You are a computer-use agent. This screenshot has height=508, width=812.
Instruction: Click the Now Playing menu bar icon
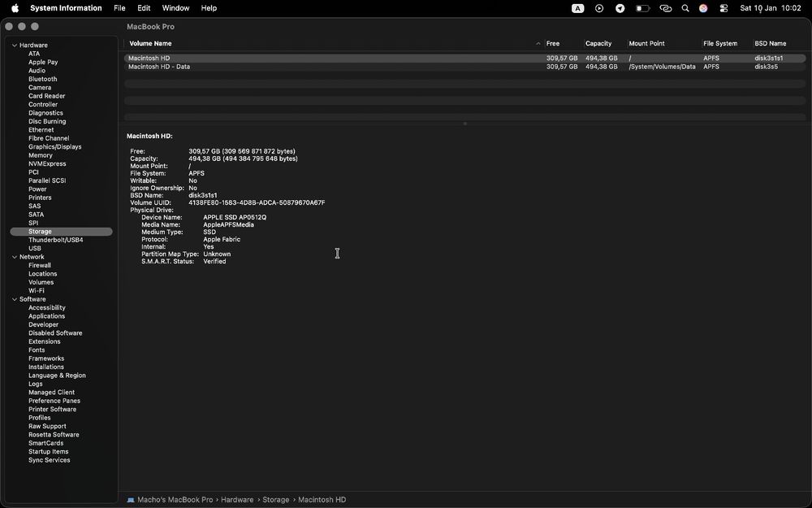[x=599, y=8]
